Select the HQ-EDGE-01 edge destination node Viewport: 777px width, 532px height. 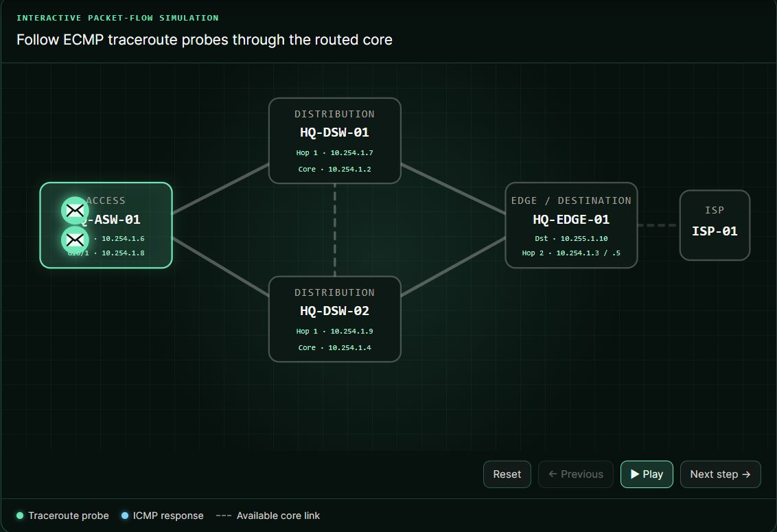[571, 225]
